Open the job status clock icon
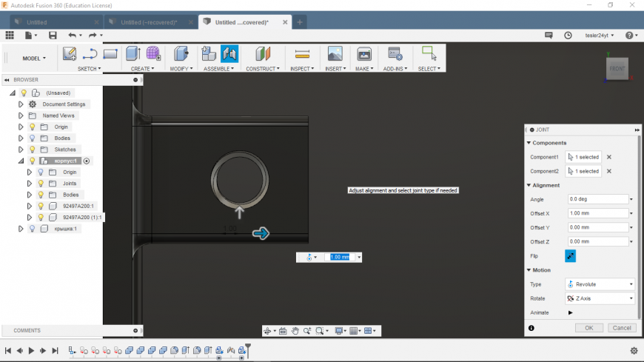The width and height of the screenshot is (644, 362). tap(568, 35)
